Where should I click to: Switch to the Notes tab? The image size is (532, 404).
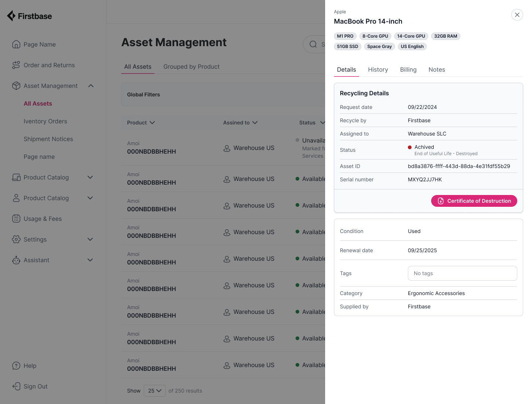[x=437, y=69]
